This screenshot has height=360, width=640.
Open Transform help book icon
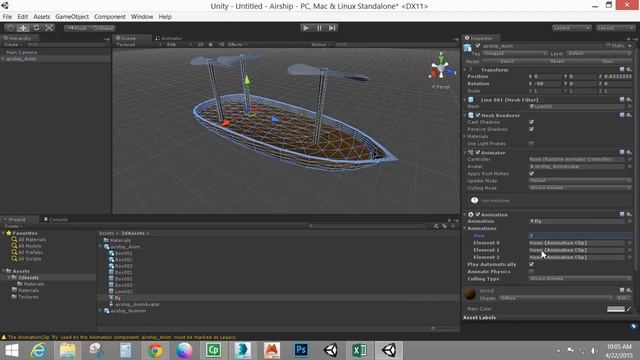pyautogui.click(x=622, y=70)
